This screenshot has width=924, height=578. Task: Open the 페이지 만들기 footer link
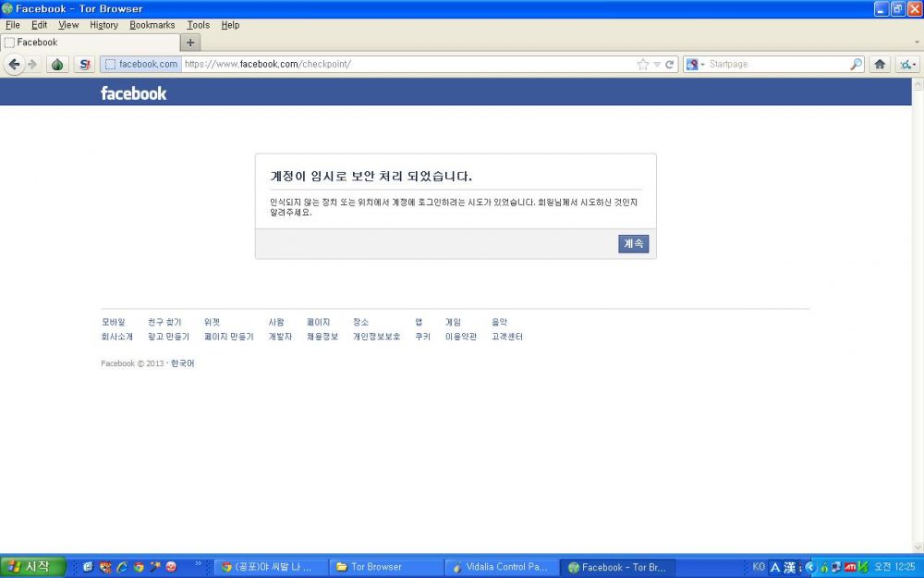pos(228,337)
